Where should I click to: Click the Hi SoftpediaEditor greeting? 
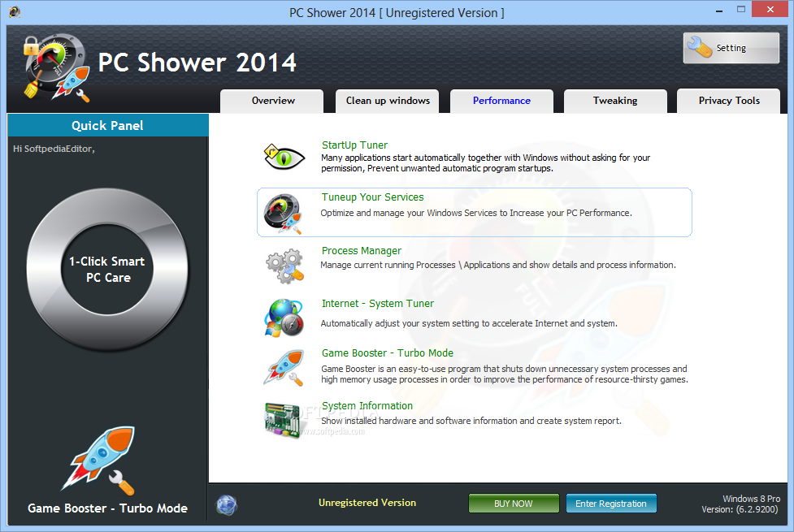tap(54, 149)
